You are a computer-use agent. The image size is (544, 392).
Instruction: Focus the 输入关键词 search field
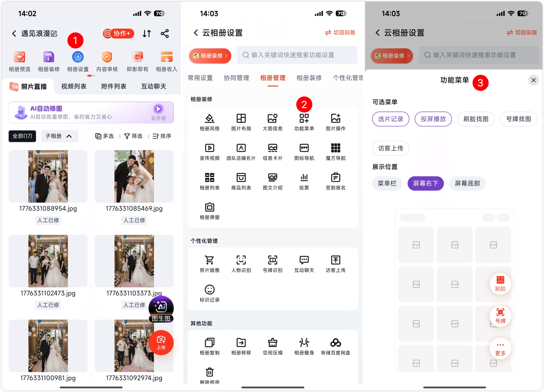point(297,55)
